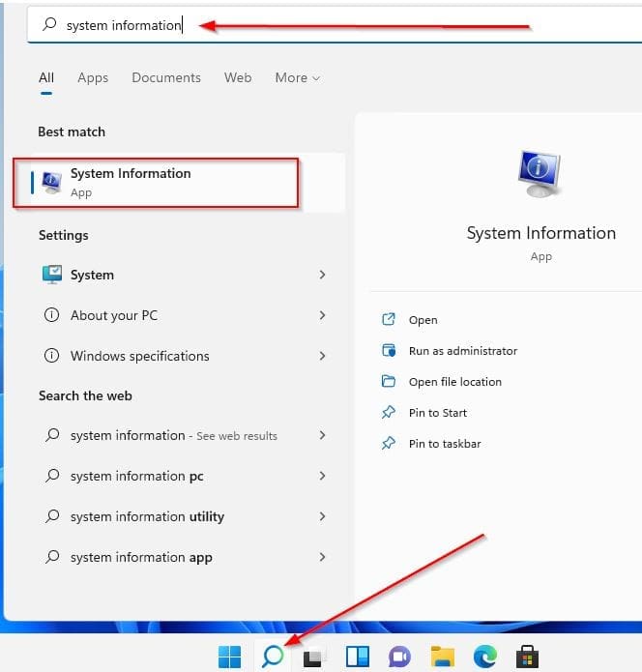This screenshot has width=642, height=672.
Task: Open Microsoft Store from the taskbar
Action: pyautogui.click(x=527, y=657)
